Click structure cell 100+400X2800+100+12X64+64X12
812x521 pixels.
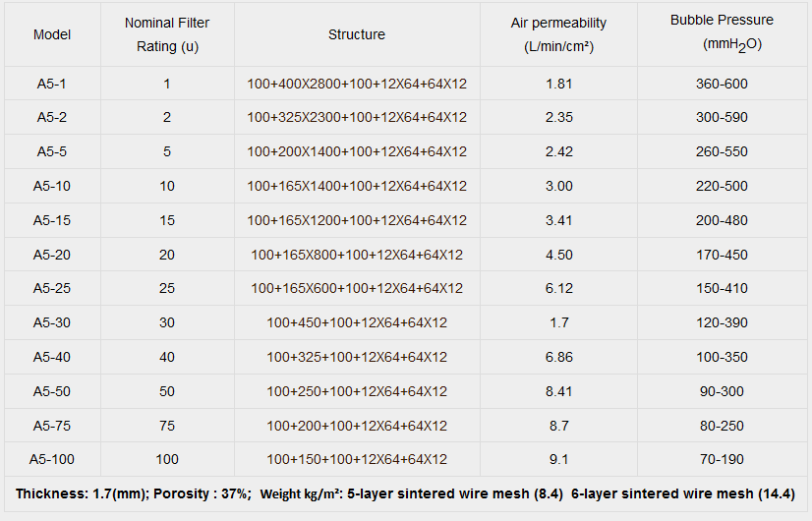357,84
